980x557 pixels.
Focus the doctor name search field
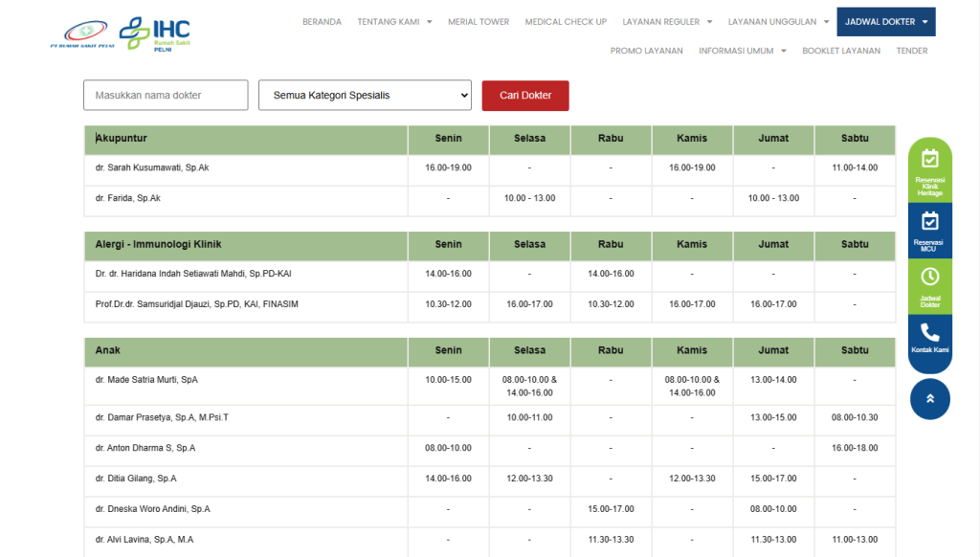click(x=166, y=96)
